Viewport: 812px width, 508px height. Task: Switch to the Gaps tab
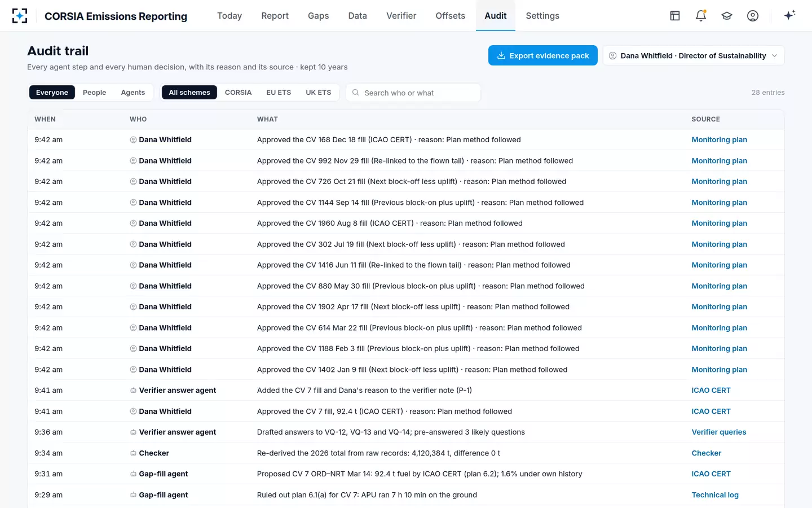318,16
